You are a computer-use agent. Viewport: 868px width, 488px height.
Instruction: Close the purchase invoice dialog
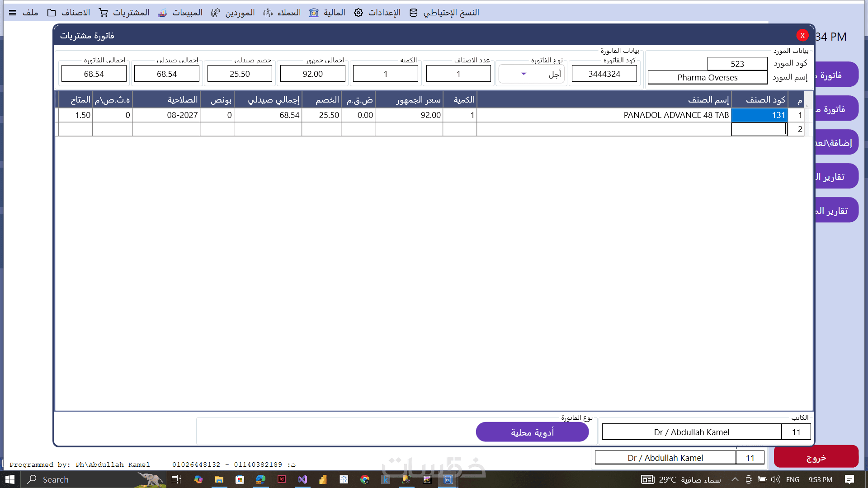[x=802, y=35]
